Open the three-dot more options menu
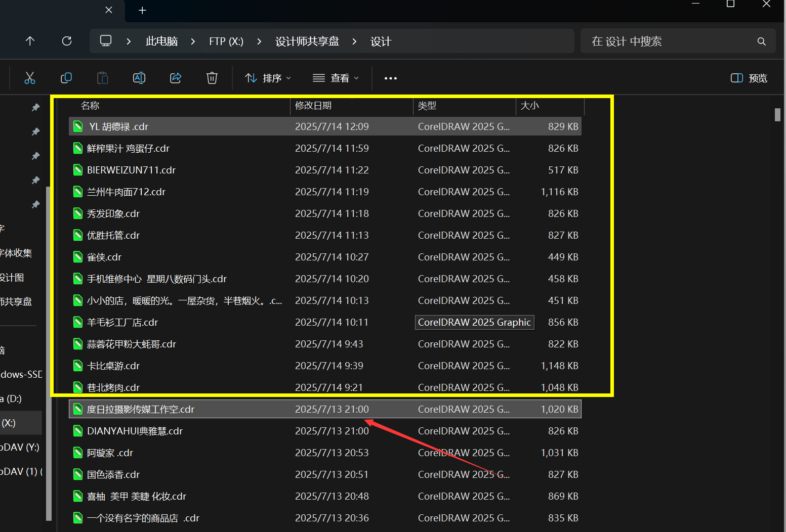This screenshot has height=532, width=786. tap(391, 78)
